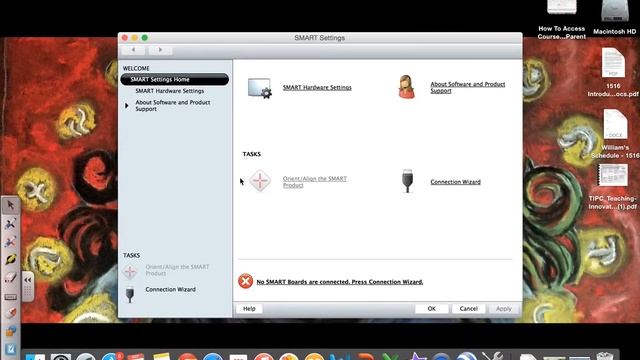Select the yellow highlighter tool
Image resolution: width=640 pixels, height=360 pixels.
10,260
